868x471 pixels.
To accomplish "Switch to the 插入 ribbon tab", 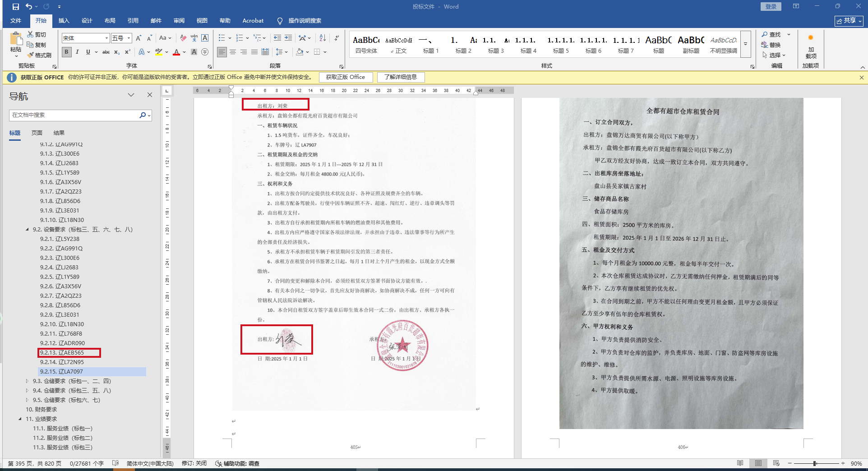I will pos(64,21).
